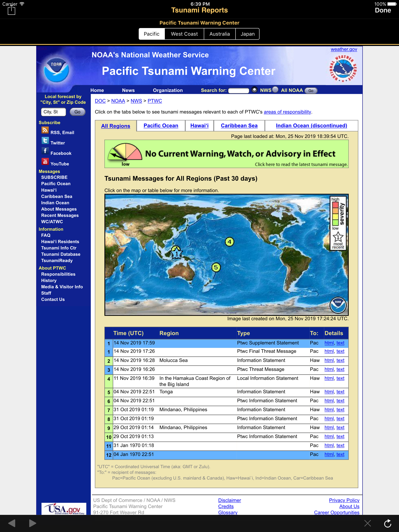
Task: Switch to the Japan warning center tab
Action: 247,34
